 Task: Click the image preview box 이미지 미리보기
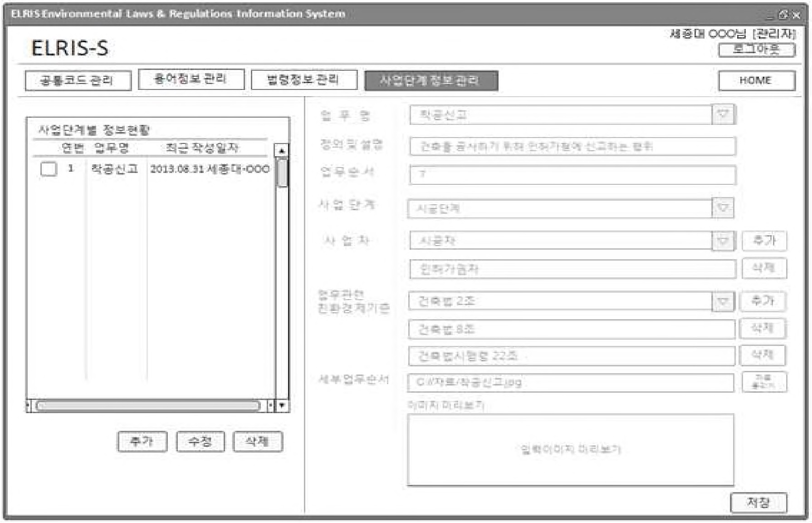coord(571,449)
